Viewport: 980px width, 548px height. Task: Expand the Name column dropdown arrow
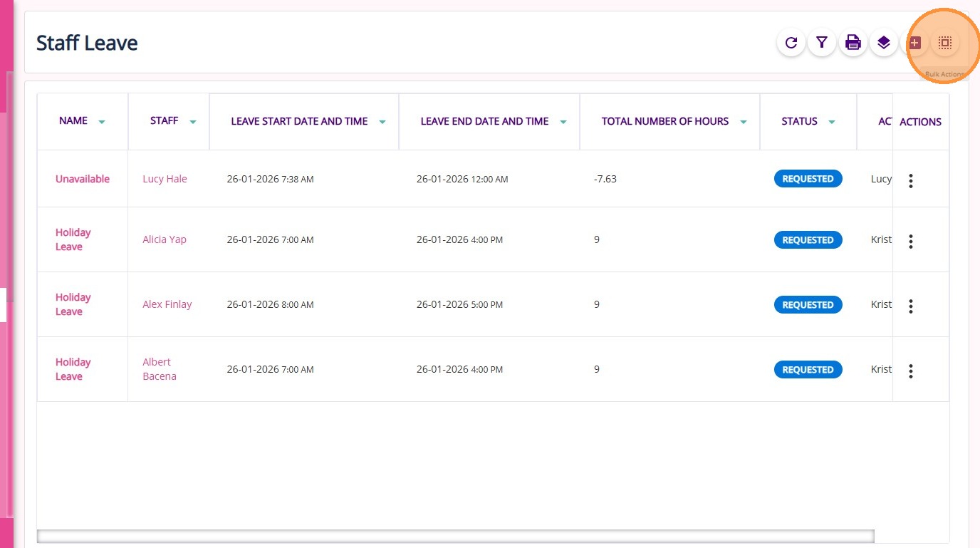click(102, 123)
